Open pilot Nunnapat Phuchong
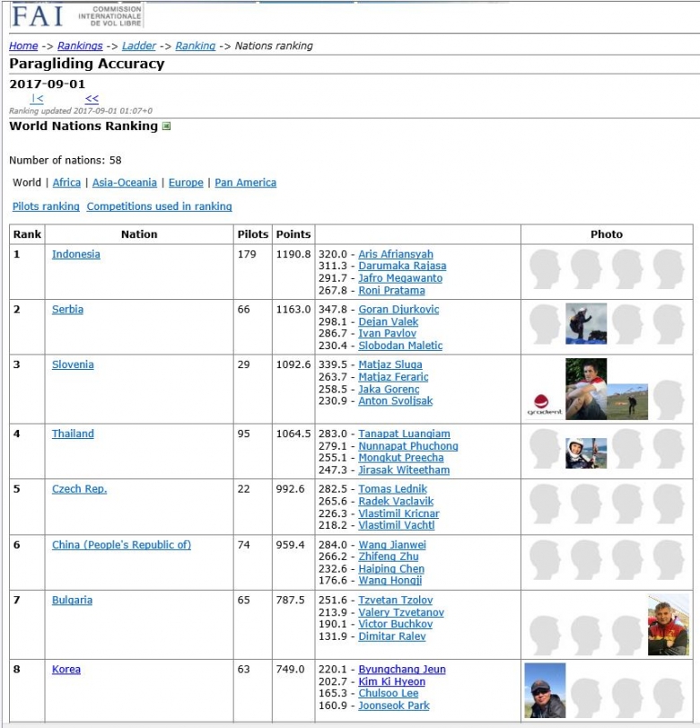Viewport: 700px width, 728px height. (x=408, y=446)
